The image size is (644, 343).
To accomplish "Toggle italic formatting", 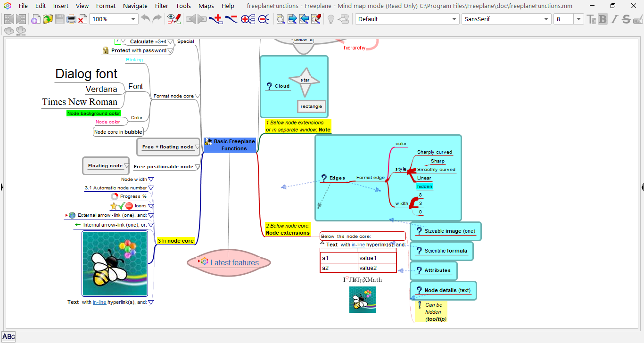I will (x=614, y=19).
